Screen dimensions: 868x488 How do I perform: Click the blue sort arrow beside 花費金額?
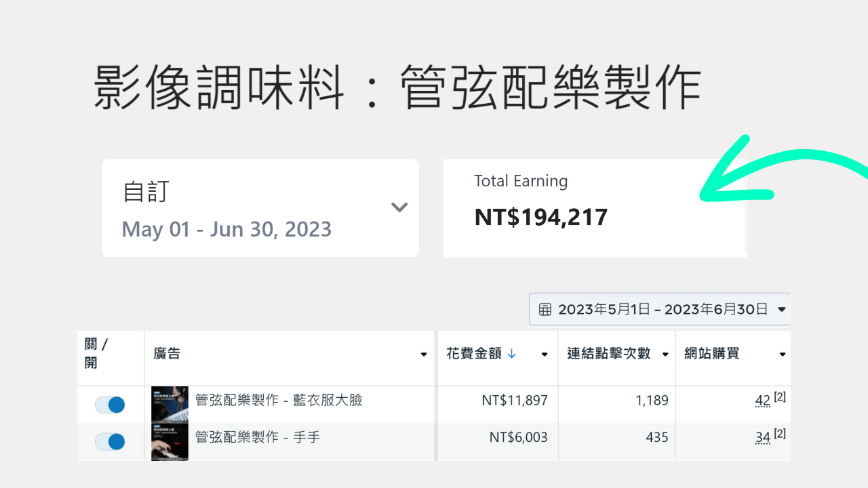point(512,353)
